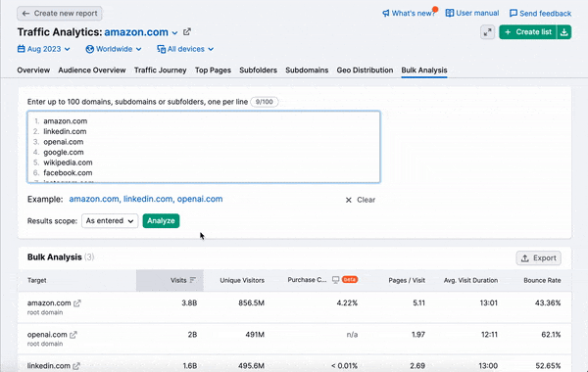588x372 pixels.
Task: Open the Traffic Journey tab
Action: click(160, 70)
